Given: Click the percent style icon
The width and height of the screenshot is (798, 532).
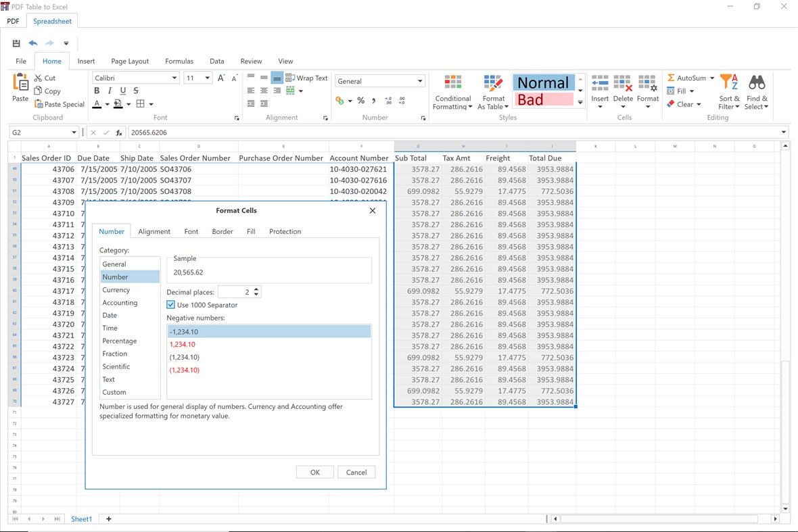Looking at the screenshot, I should pos(361,101).
